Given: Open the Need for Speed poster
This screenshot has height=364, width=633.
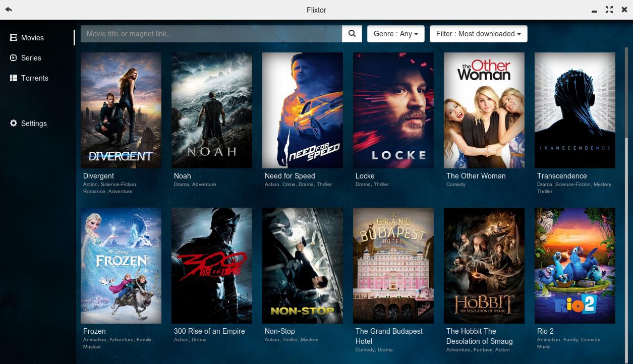Looking at the screenshot, I should click(303, 110).
